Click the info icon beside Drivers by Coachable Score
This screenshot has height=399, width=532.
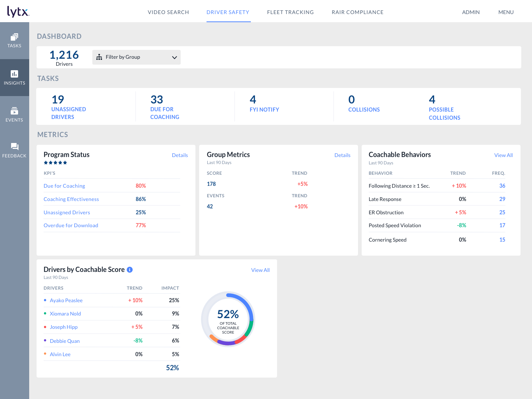click(129, 270)
